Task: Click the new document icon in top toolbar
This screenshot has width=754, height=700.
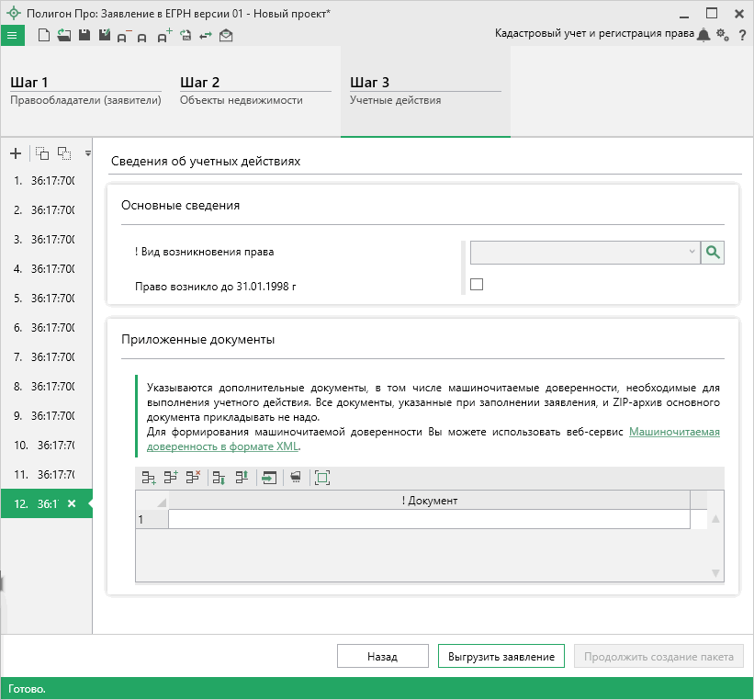Action: pyautogui.click(x=43, y=35)
